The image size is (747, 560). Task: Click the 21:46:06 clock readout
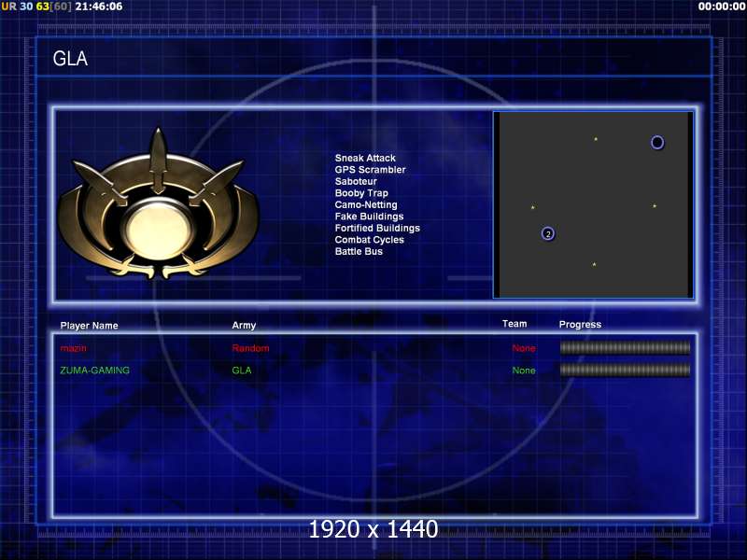(99, 7)
